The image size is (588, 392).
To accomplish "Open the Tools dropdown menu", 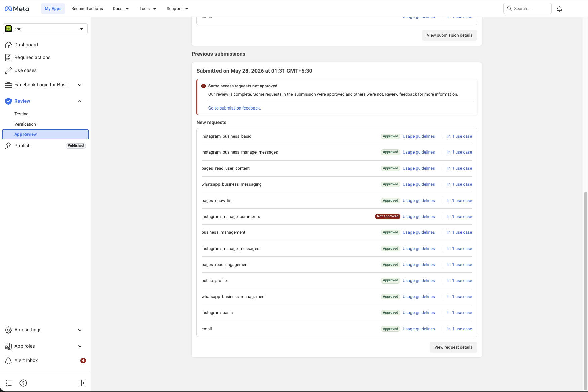I will (148, 9).
